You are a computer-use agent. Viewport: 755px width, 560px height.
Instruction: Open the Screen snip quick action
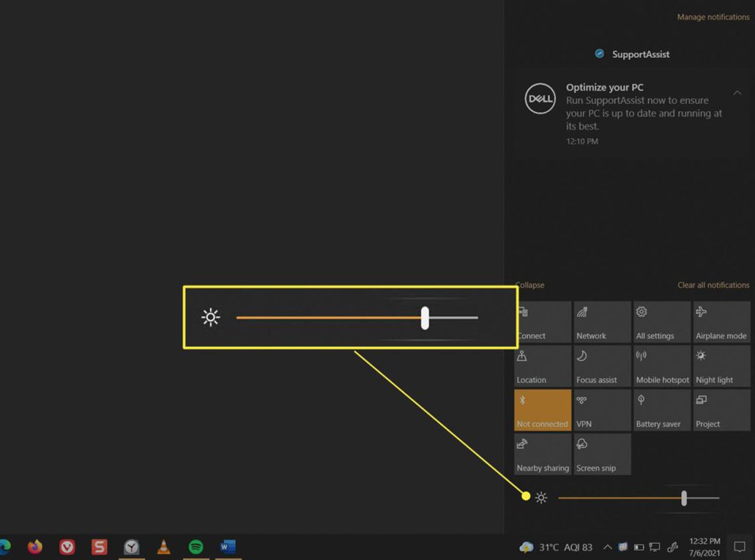coord(602,454)
